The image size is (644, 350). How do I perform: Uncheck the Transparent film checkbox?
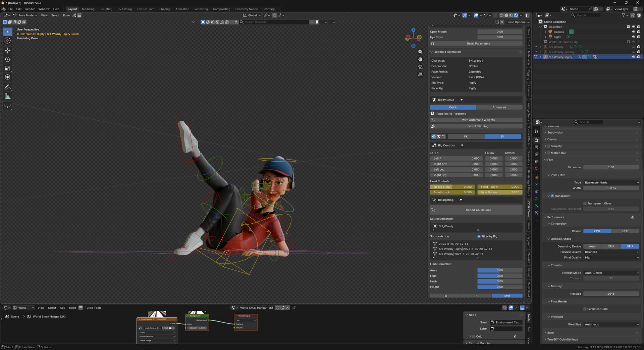tap(552, 196)
